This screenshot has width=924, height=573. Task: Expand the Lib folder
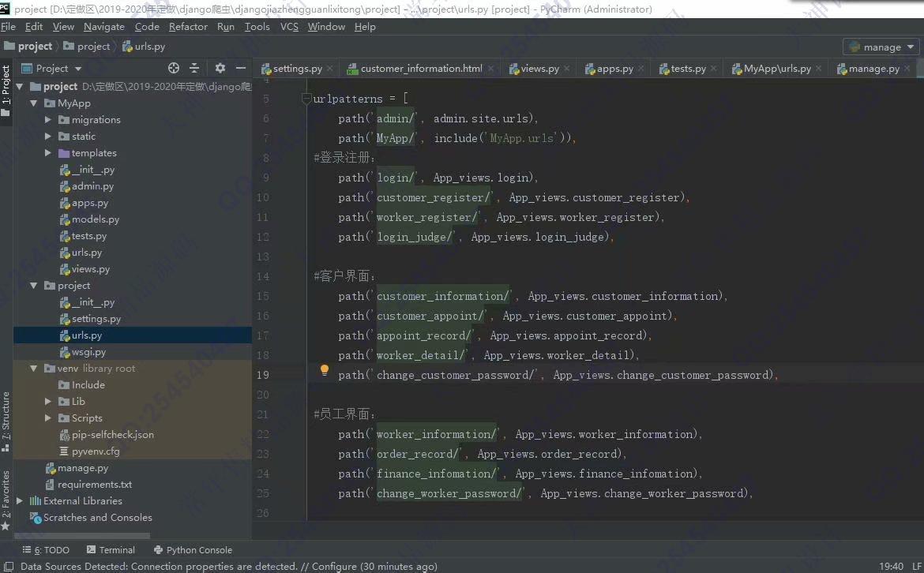(47, 401)
